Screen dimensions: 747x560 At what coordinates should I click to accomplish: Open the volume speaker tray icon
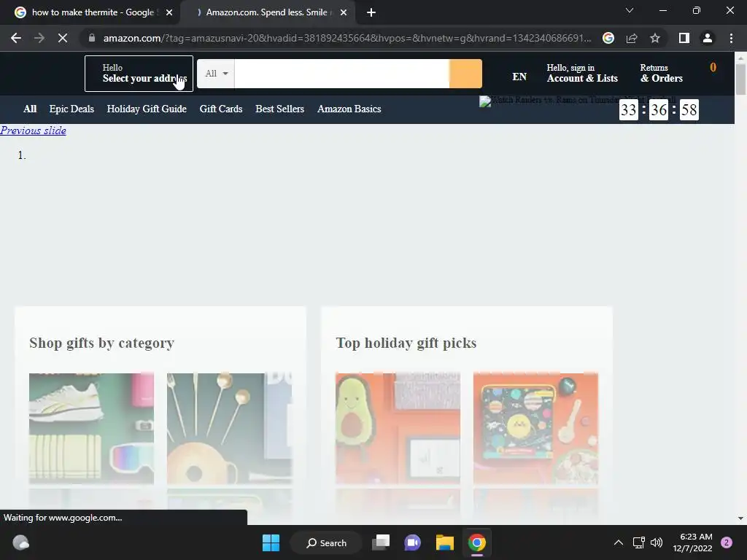(x=657, y=542)
